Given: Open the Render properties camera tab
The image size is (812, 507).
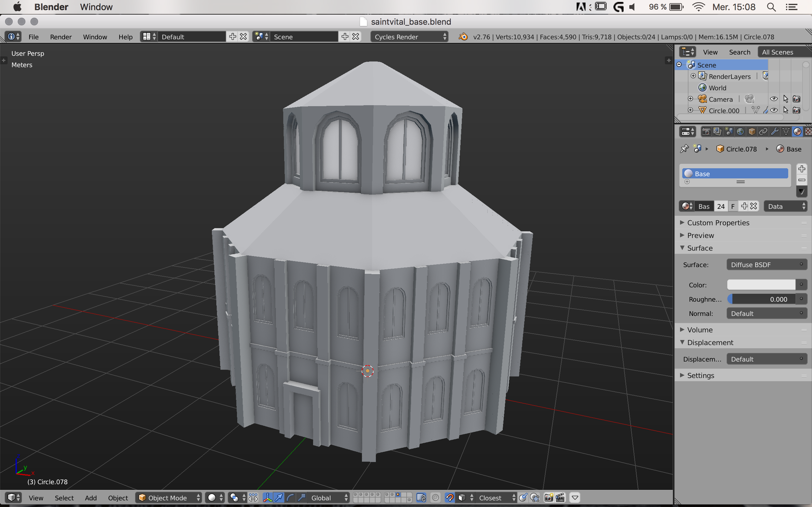Looking at the screenshot, I should point(706,132).
